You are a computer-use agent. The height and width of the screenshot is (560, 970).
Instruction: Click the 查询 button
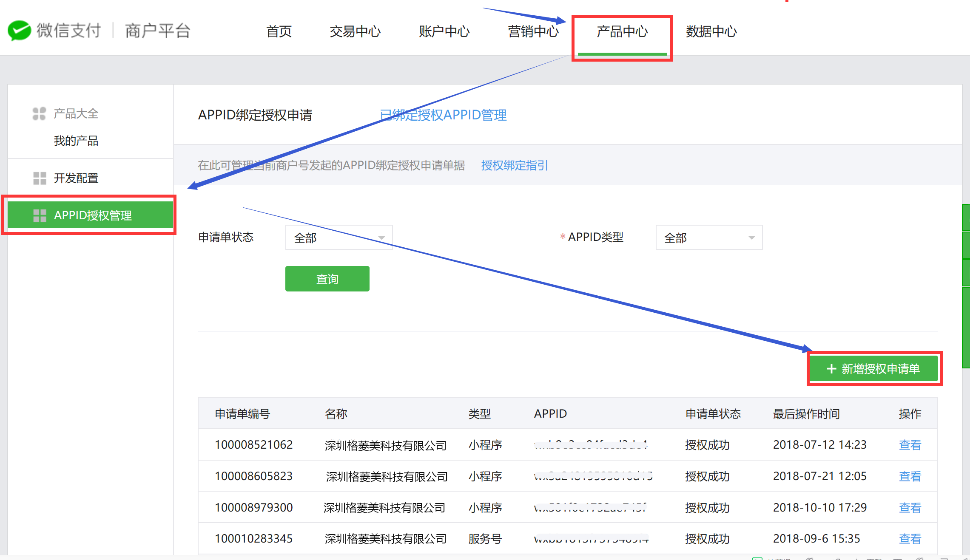click(327, 279)
